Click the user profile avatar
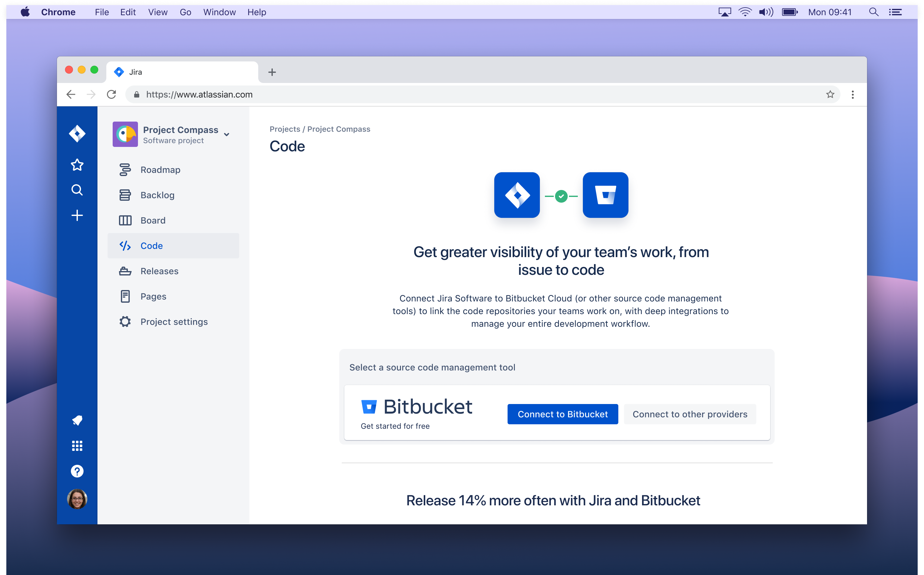Viewport: 924px width, 575px height. (x=77, y=499)
